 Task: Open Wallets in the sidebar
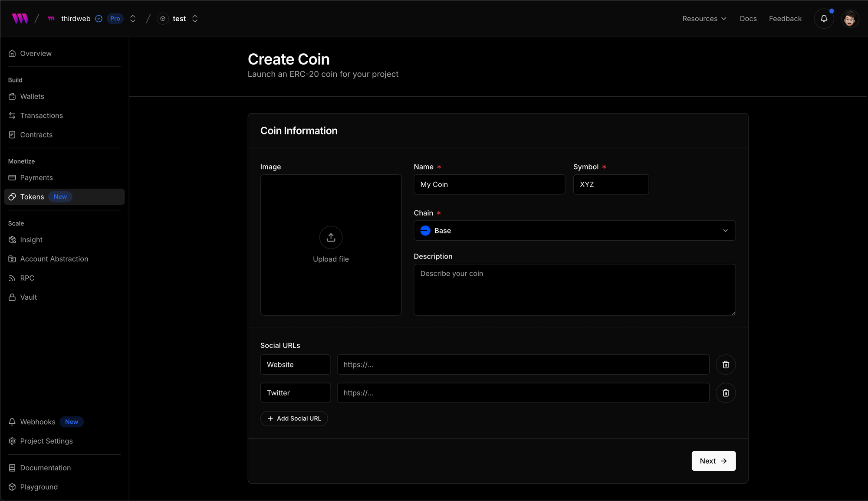[32, 96]
